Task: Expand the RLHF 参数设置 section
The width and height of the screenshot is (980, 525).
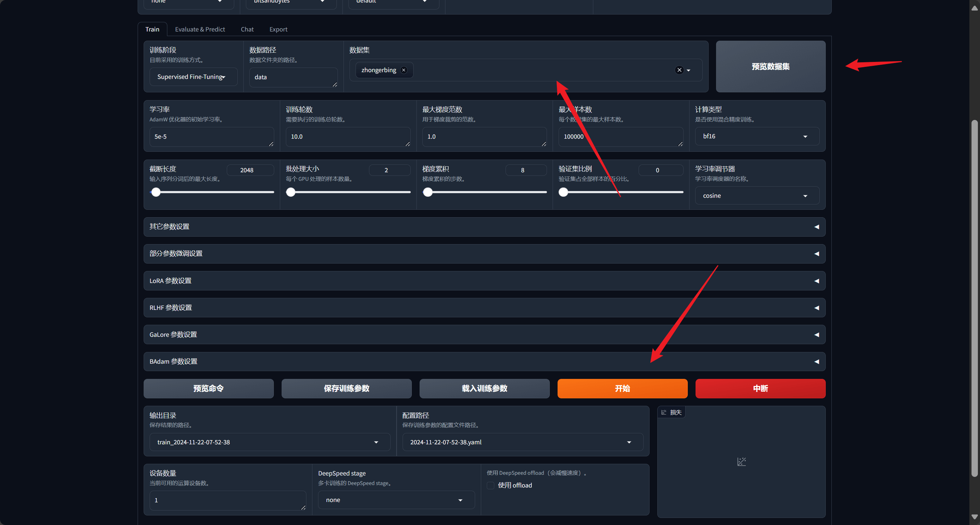Action: (x=816, y=308)
